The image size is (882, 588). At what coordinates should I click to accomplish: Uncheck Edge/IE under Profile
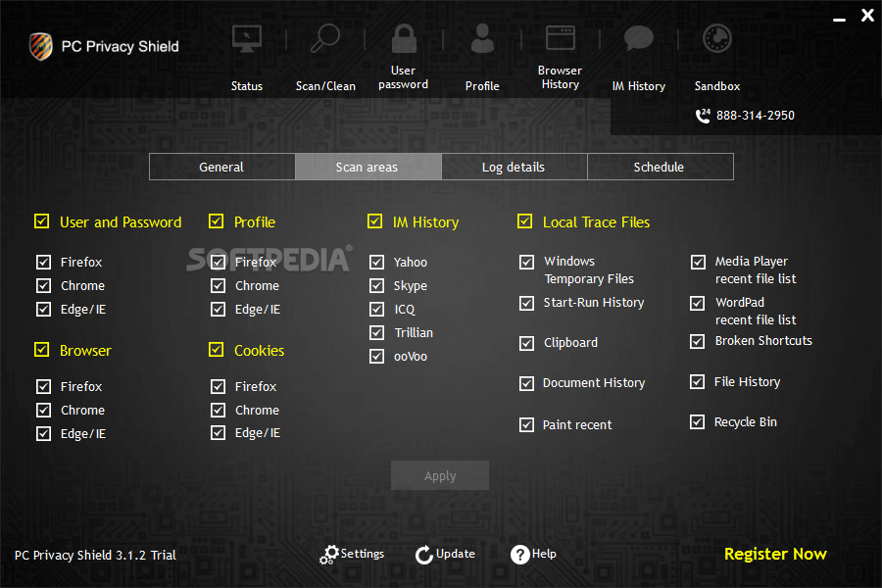218,309
